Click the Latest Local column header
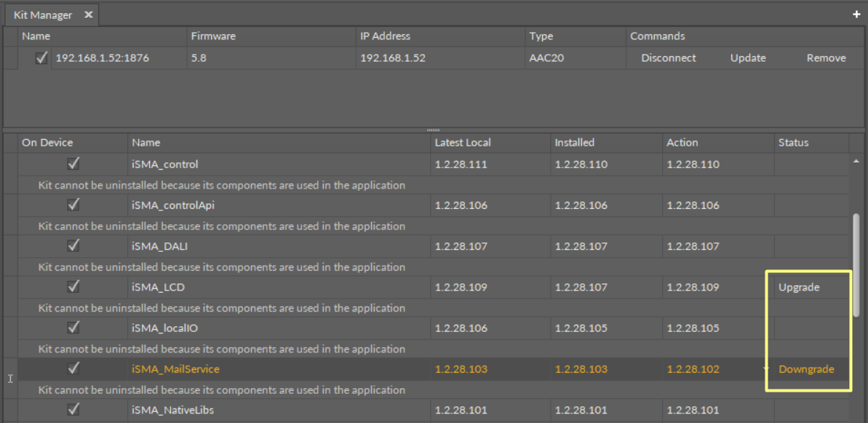Screen dimensions: 868x423 click(x=463, y=143)
